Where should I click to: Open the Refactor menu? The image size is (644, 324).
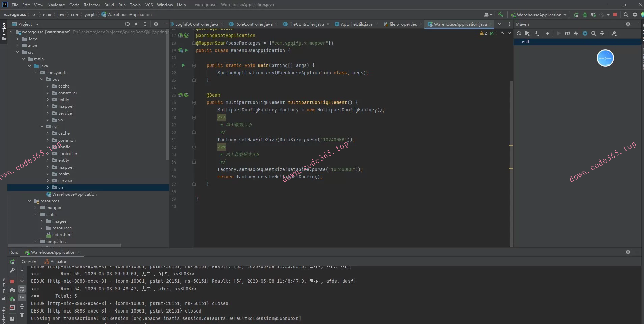(x=92, y=5)
